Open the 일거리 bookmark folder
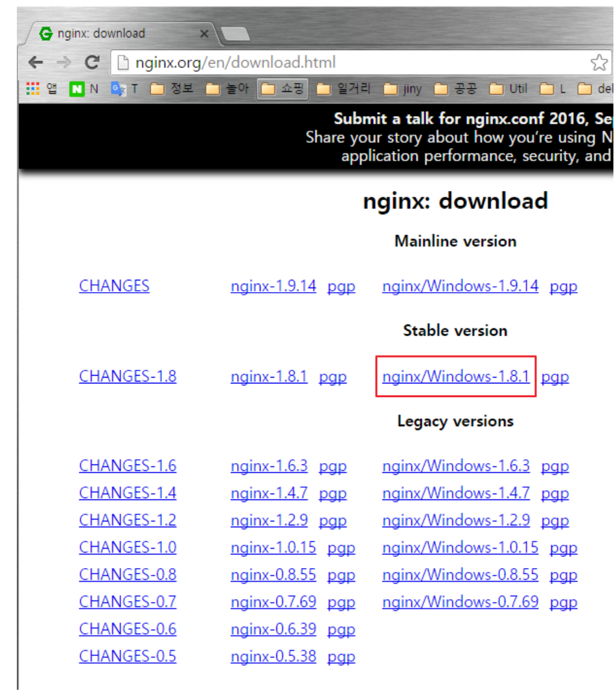 click(x=343, y=89)
